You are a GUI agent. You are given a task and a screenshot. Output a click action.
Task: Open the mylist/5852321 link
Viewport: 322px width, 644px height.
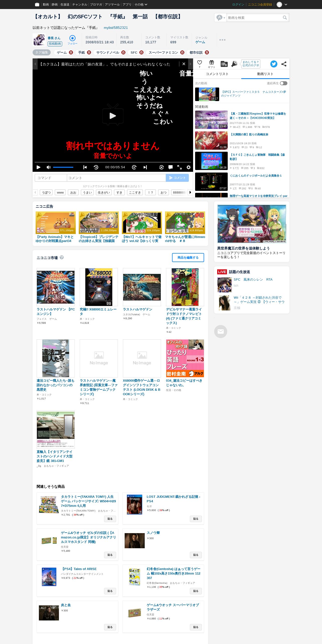click(x=116, y=28)
